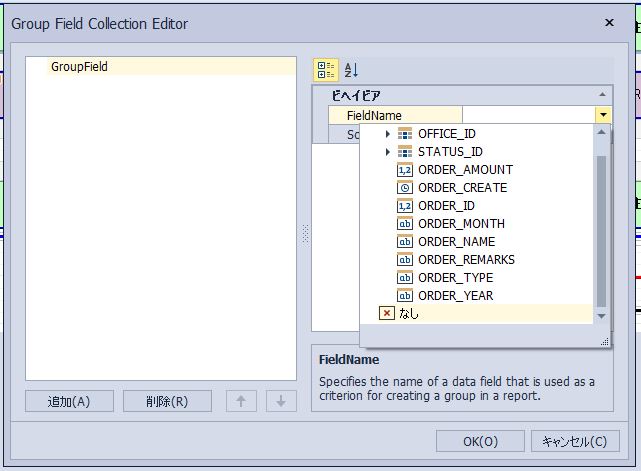Expand the STATUS_ID tree node
This screenshot has height=471, width=641.
[388, 152]
